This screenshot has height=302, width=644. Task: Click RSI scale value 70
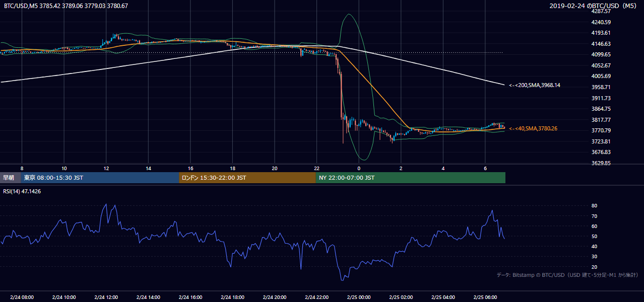(x=594, y=216)
